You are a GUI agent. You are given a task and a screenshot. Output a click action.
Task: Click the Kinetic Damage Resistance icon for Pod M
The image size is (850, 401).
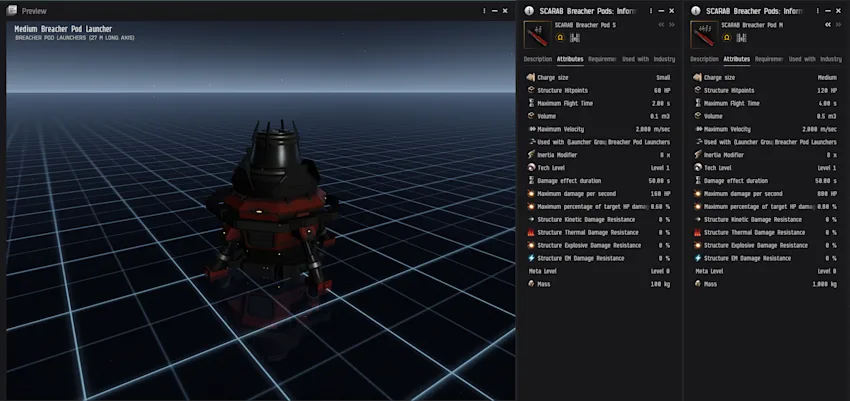pos(698,219)
